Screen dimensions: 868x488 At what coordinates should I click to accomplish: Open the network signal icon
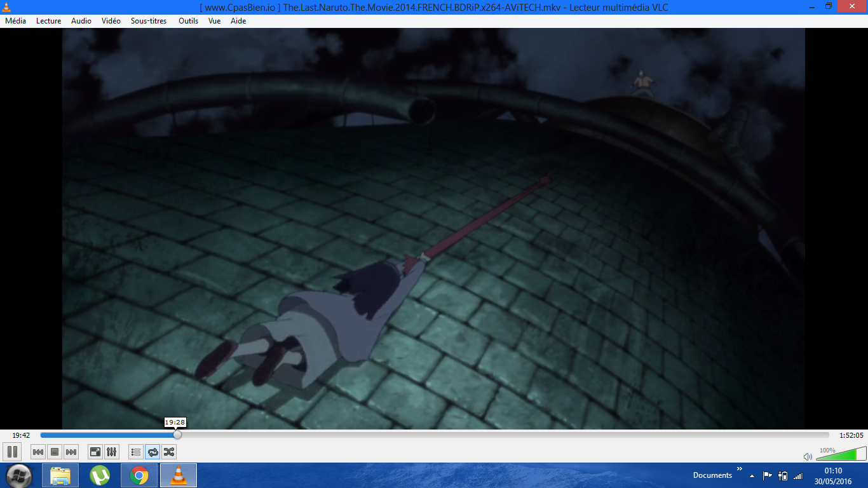click(x=798, y=475)
